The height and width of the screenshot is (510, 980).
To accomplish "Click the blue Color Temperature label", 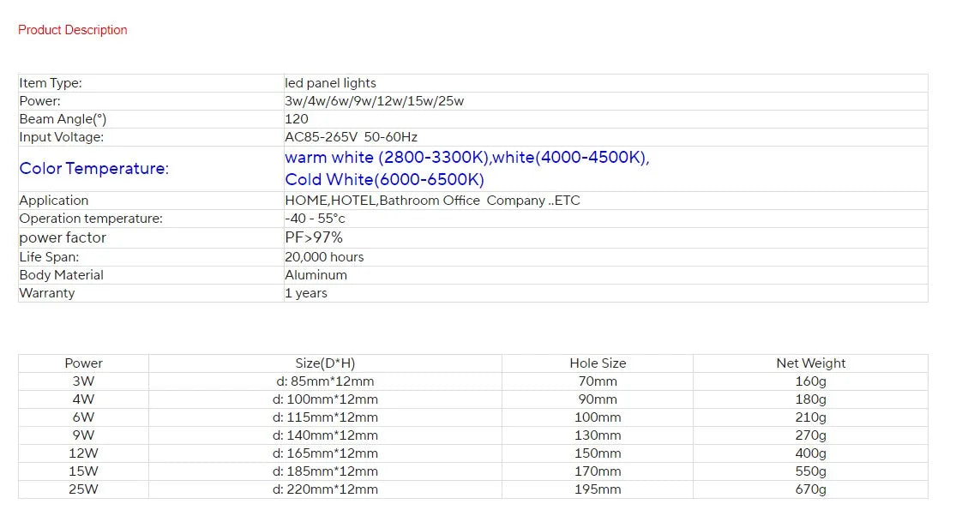I will pos(94,169).
